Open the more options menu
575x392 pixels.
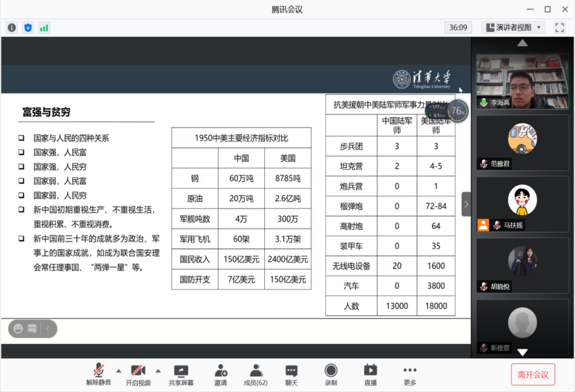[410, 375]
